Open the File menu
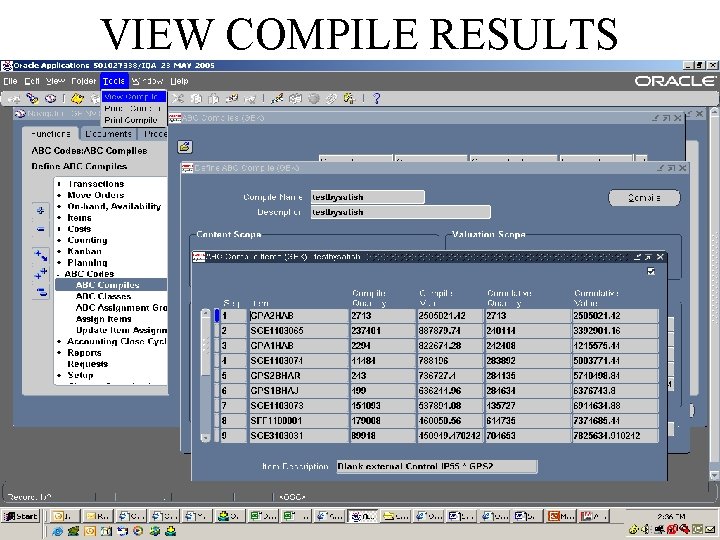Viewport: 720px width, 540px height. (10, 81)
